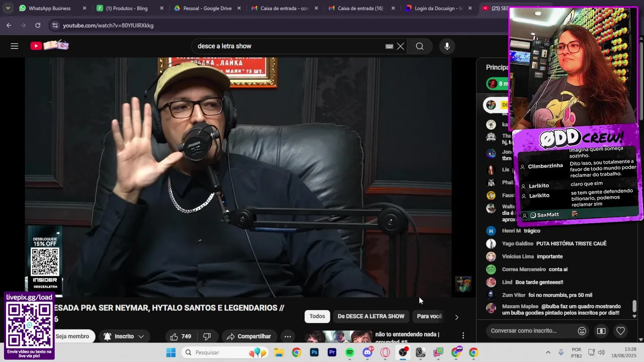Switch to the WhatsApp Business tab
This screenshot has width=644, height=362.
(x=53, y=8)
